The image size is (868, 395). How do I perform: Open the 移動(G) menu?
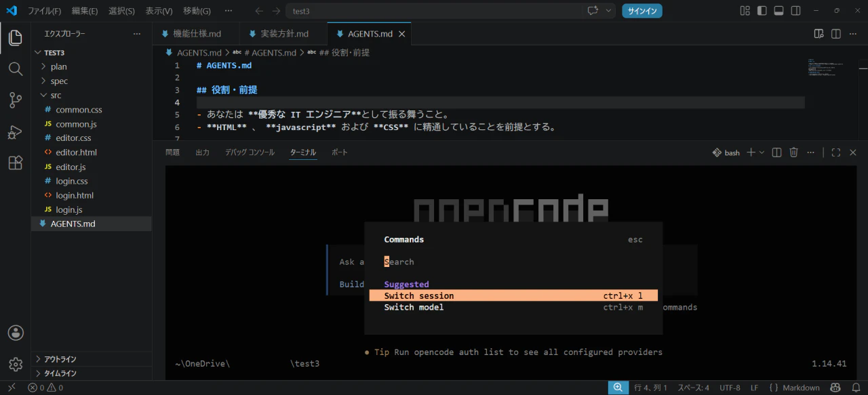click(x=197, y=11)
